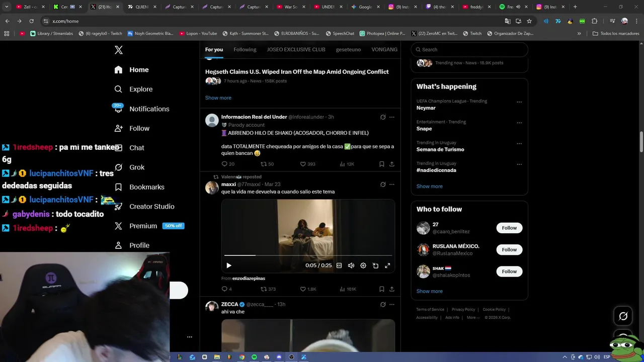Screen dimensions: 644x362
Task: Share the Informacion Real del Under post
Action: tap(392, 164)
